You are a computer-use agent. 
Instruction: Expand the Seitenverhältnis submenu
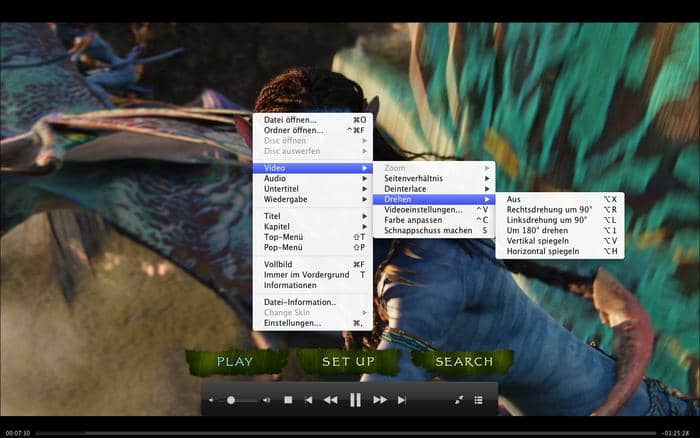[434, 178]
